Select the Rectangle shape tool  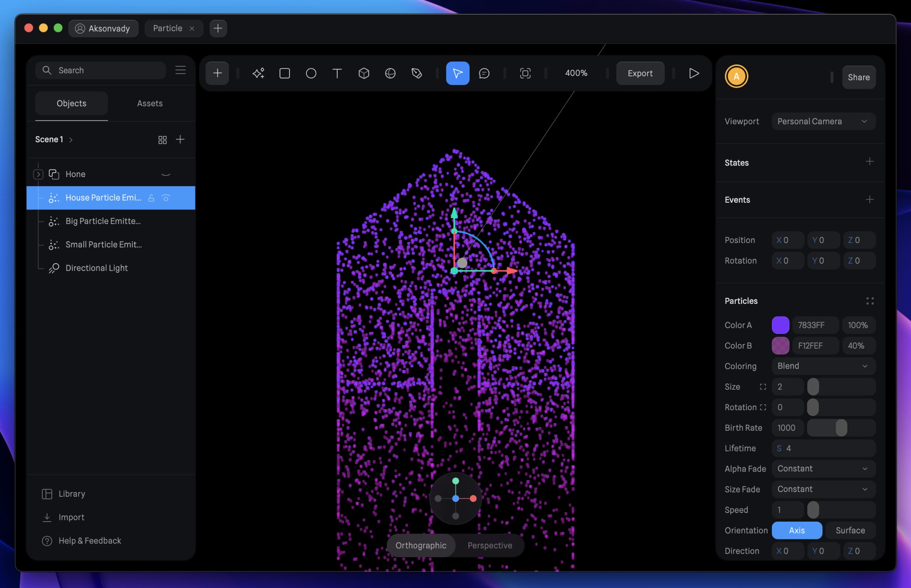[x=284, y=73]
